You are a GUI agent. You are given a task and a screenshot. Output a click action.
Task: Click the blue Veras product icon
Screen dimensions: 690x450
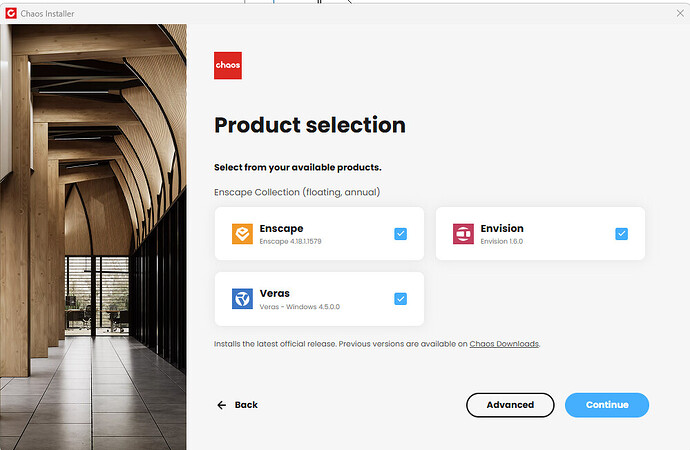pos(242,299)
